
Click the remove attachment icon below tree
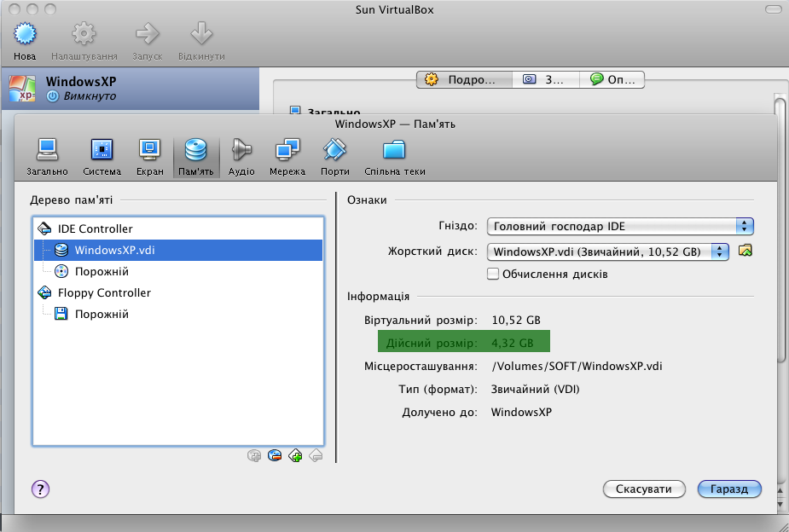(316, 456)
